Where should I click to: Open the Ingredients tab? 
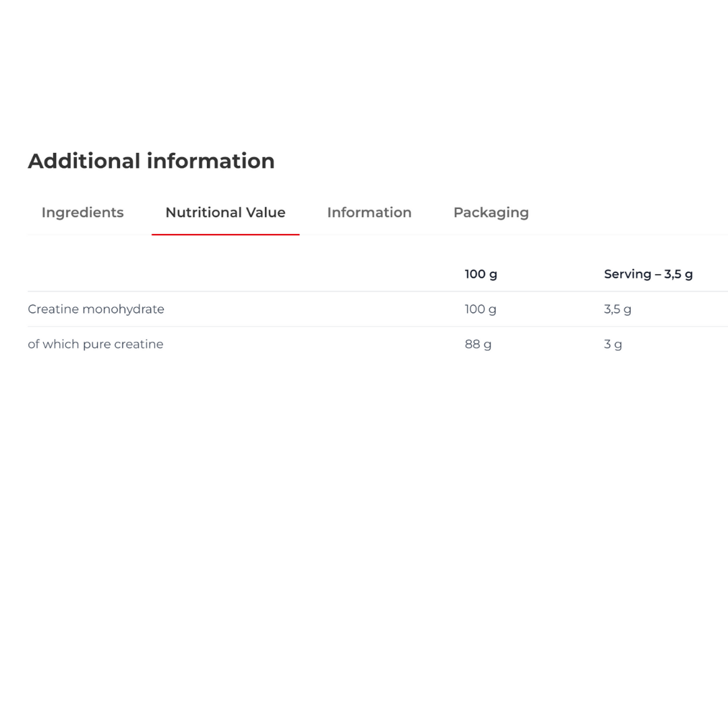pos(83,212)
